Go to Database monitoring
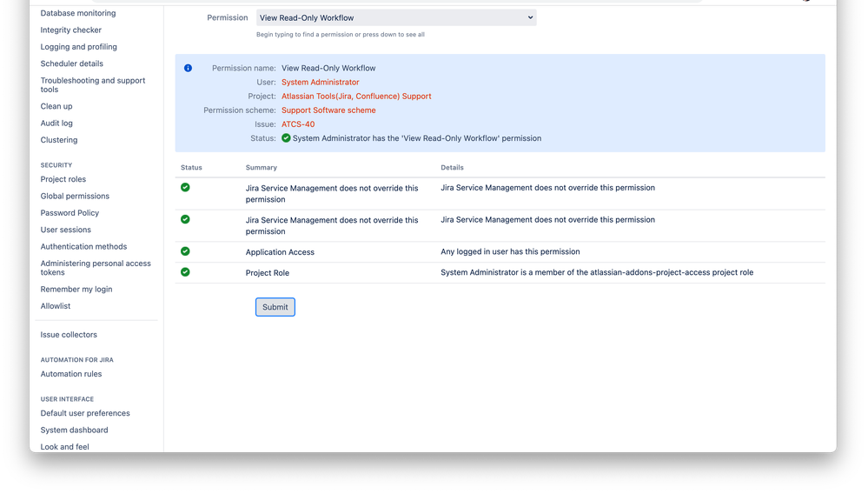868x494 pixels. click(78, 13)
